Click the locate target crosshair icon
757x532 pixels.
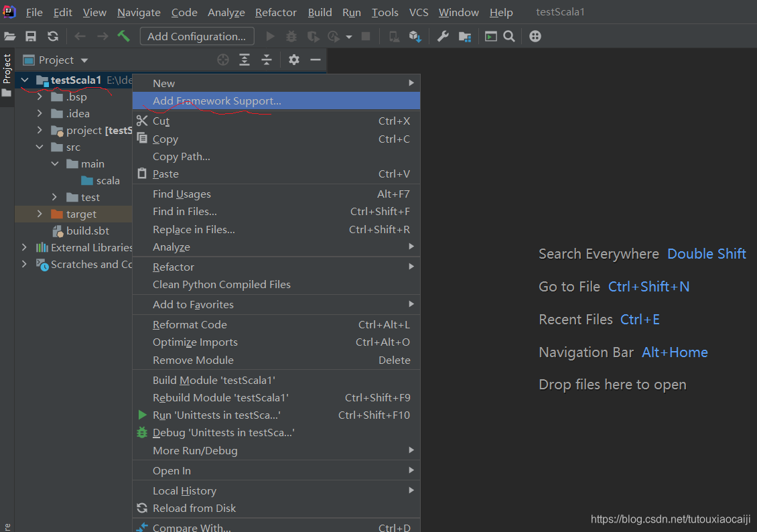[223, 60]
